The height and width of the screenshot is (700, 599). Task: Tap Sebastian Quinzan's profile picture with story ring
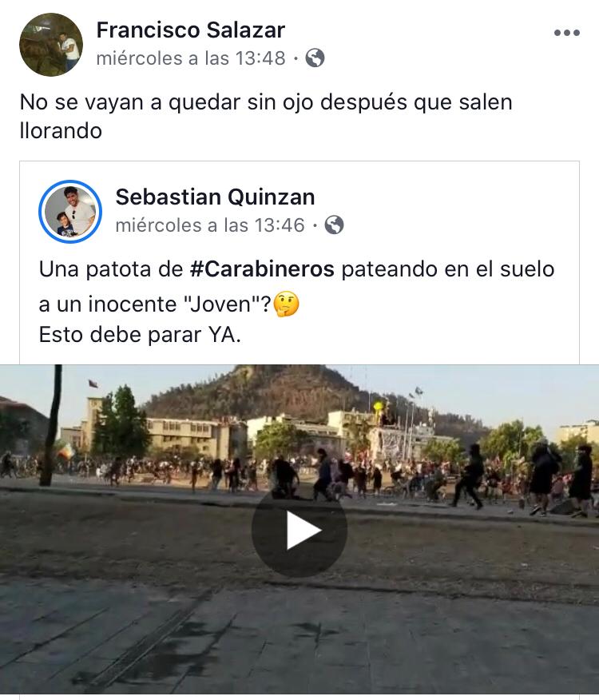point(70,212)
